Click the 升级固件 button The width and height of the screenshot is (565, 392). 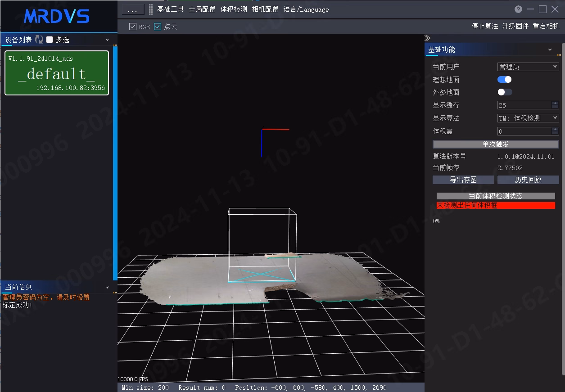[x=515, y=26]
